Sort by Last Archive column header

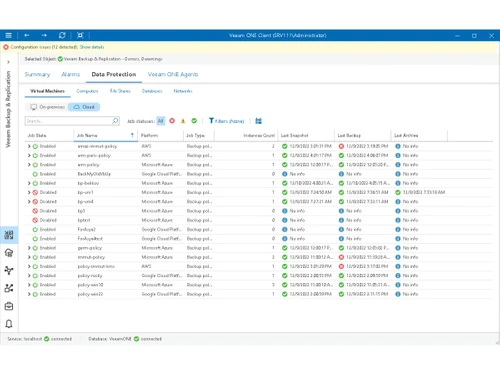click(419, 135)
